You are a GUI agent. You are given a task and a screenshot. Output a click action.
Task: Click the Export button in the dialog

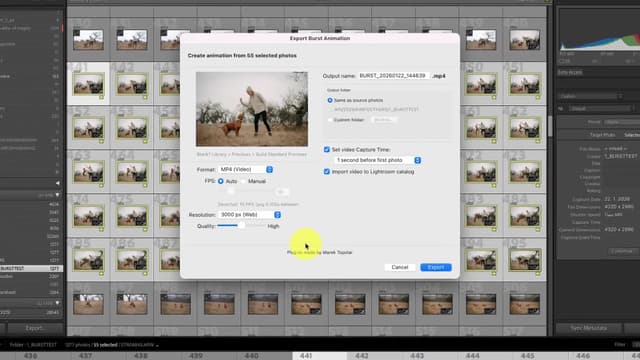tap(436, 267)
